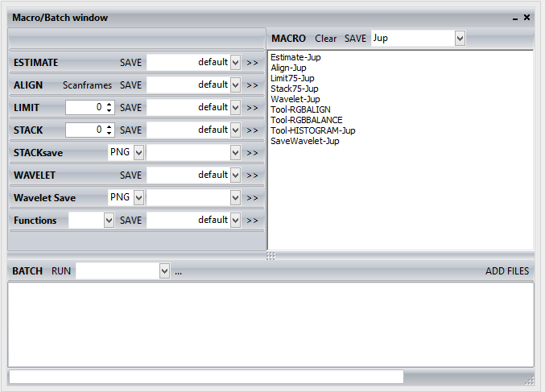545x392 pixels.
Task: Select the Stack75-Jup macro step
Action: click(x=295, y=89)
